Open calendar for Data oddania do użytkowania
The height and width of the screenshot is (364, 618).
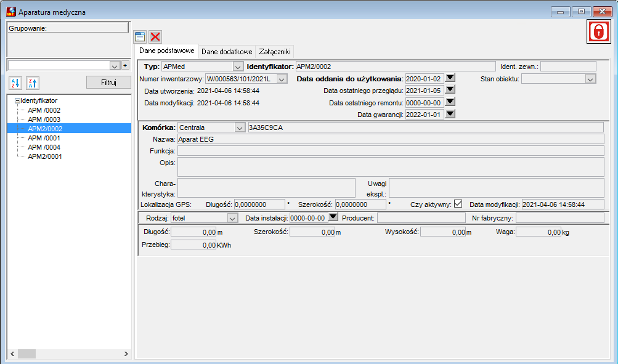[450, 78]
